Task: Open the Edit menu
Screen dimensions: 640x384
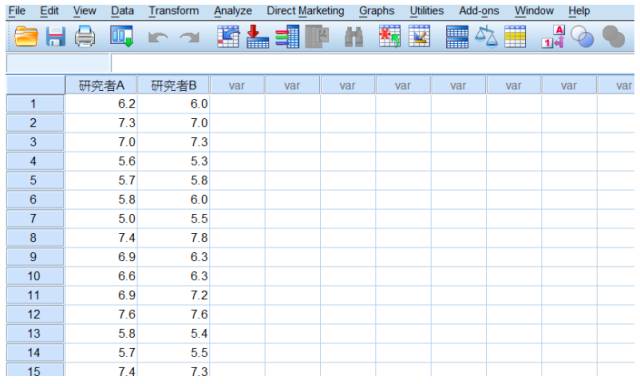Action: [x=49, y=11]
